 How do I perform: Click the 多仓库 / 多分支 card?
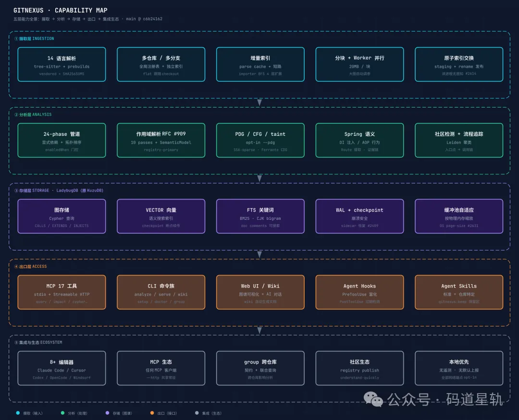[161, 64]
